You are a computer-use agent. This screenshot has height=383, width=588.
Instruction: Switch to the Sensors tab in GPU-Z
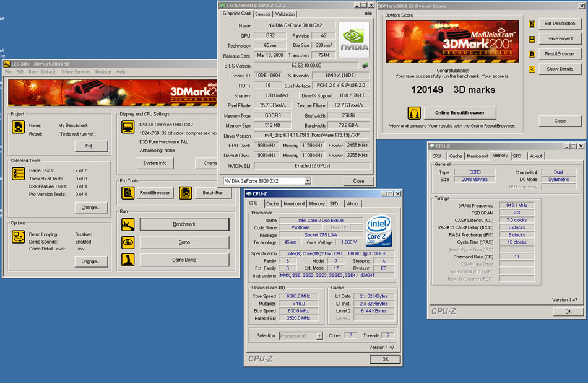[x=263, y=14]
